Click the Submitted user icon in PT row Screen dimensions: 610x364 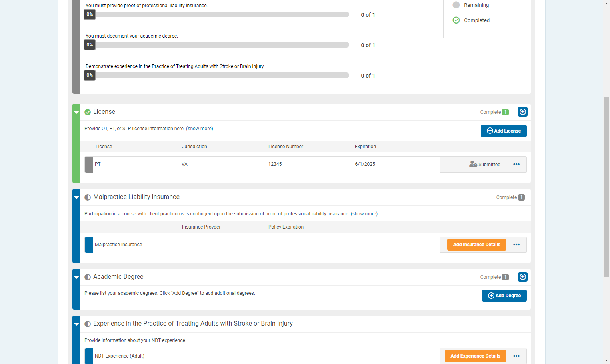pos(473,164)
